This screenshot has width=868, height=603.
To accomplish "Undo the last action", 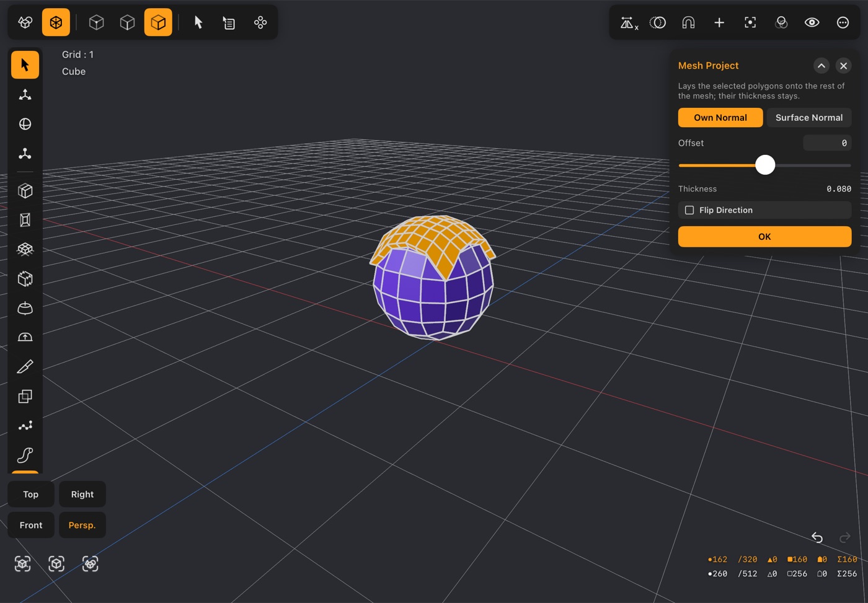I will [817, 537].
